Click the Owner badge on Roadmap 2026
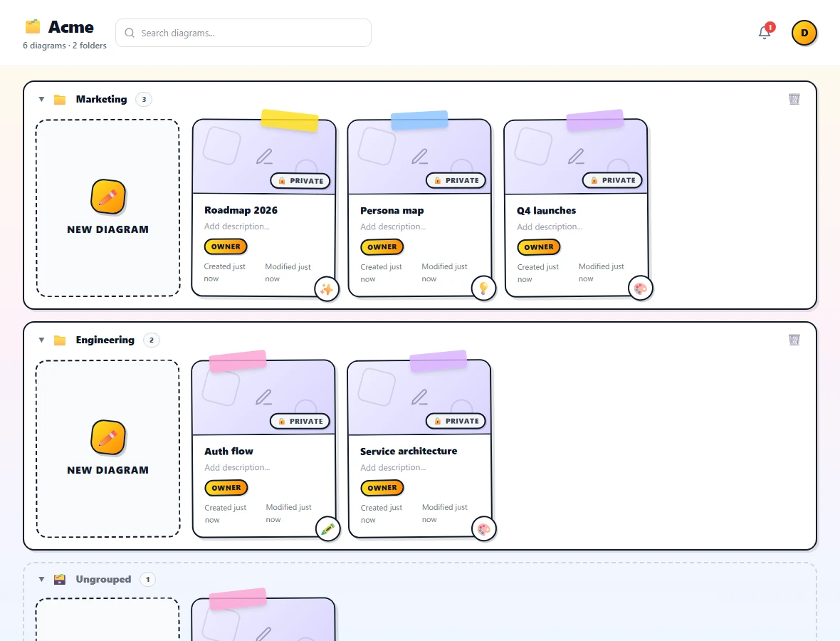Viewport: 840px width, 641px height. tap(226, 246)
